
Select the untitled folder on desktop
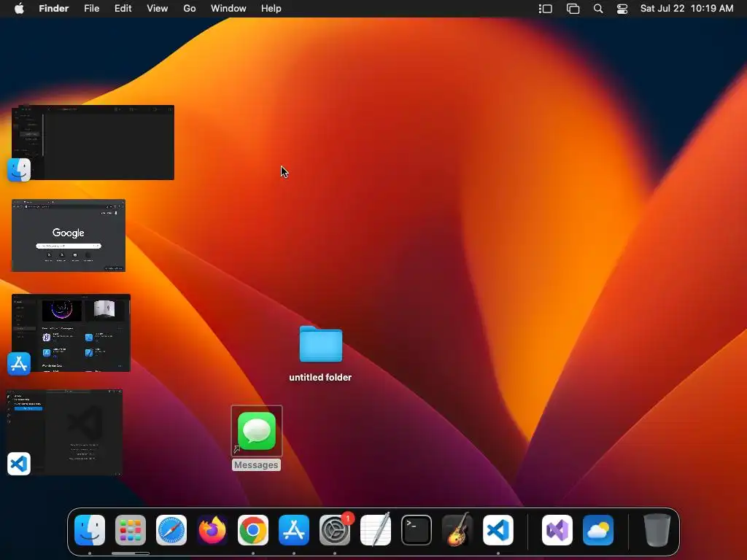click(321, 344)
